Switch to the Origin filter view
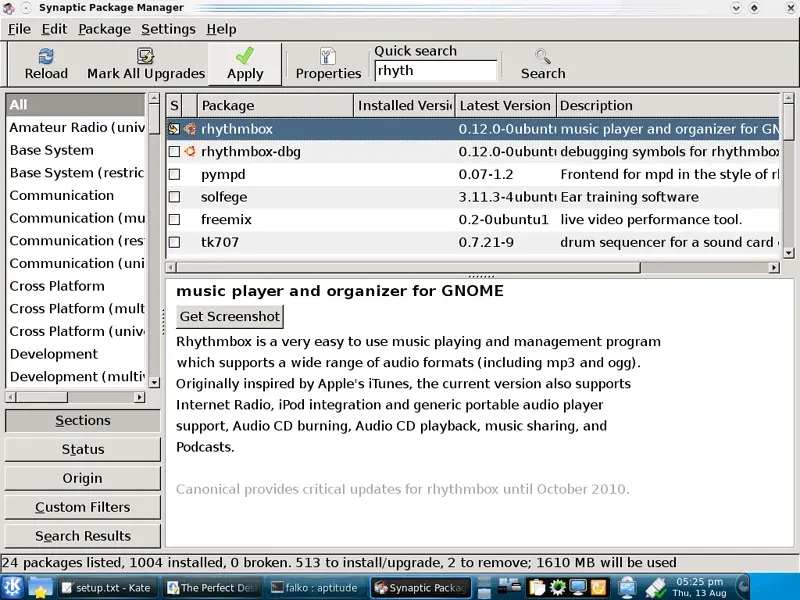 pos(83,478)
